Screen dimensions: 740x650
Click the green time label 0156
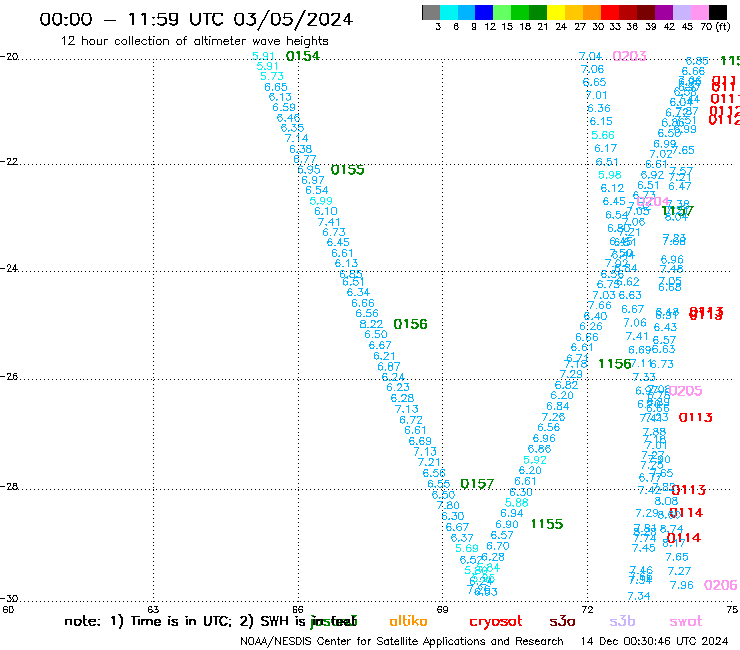(x=410, y=324)
